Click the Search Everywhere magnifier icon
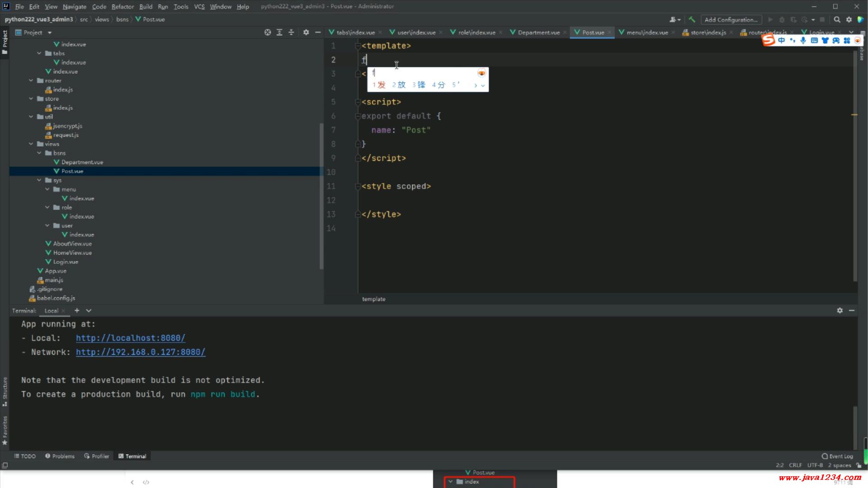The image size is (868, 488). pyautogui.click(x=837, y=19)
